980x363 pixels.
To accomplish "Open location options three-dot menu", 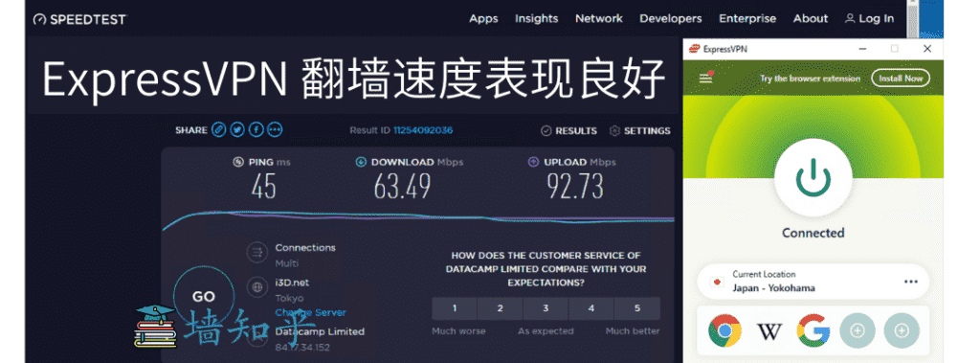I will coord(911,282).
